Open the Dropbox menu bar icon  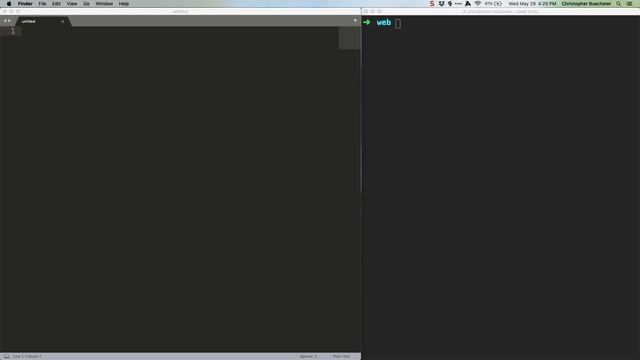pos(441,4)
